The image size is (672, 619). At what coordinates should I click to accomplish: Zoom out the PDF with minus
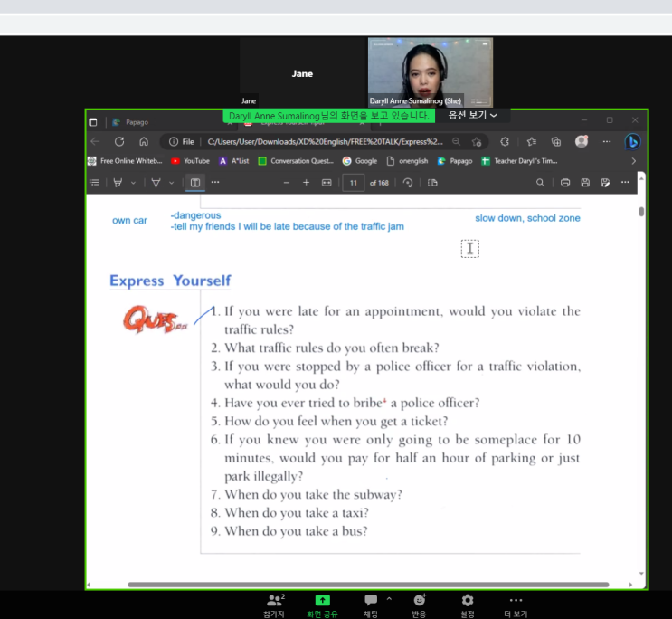(x=287, y=183)
